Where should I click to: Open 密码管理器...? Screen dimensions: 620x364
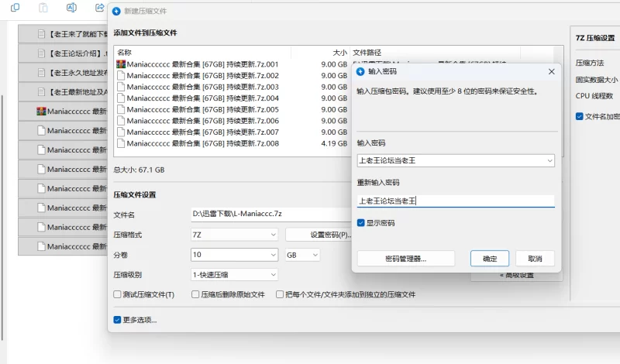tap(405, 259)
